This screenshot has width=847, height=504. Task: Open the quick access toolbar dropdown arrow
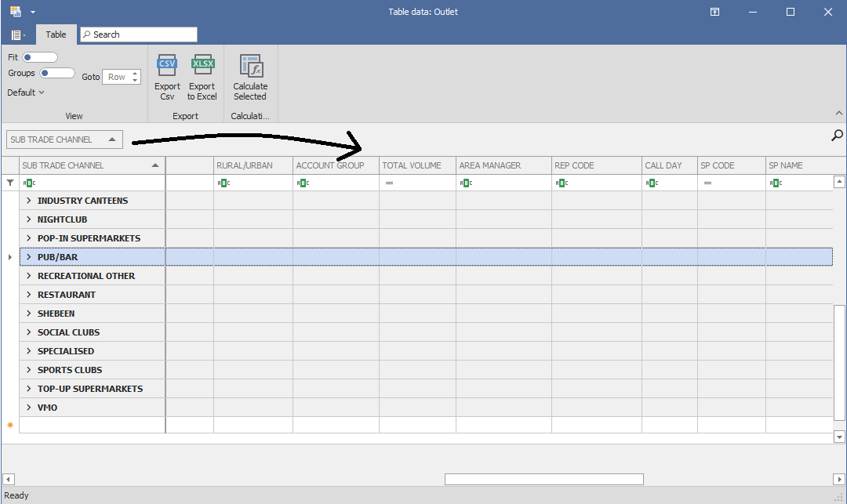click(33, 12)
